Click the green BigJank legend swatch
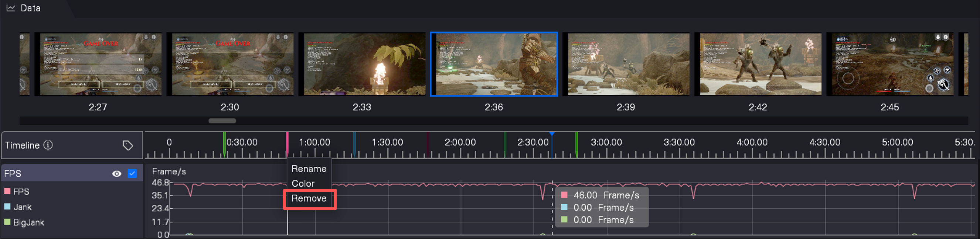This screenshot has height=239, width=980. coord(7,222)
